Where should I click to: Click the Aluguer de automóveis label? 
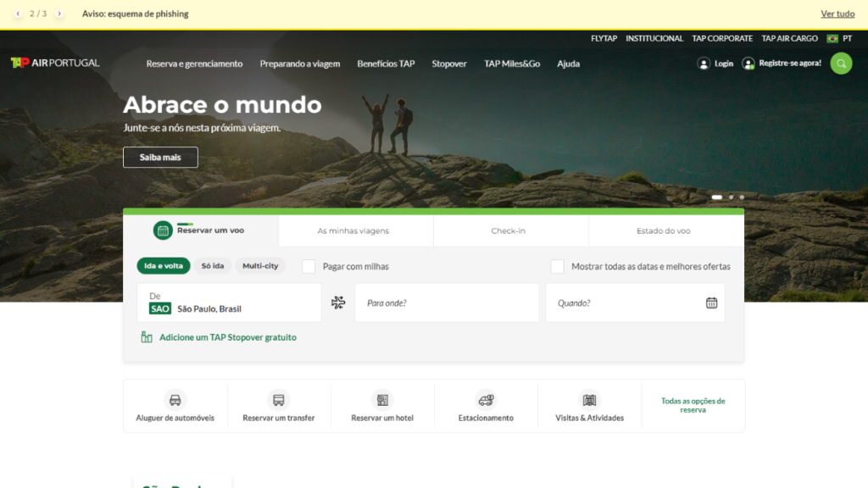175,418
